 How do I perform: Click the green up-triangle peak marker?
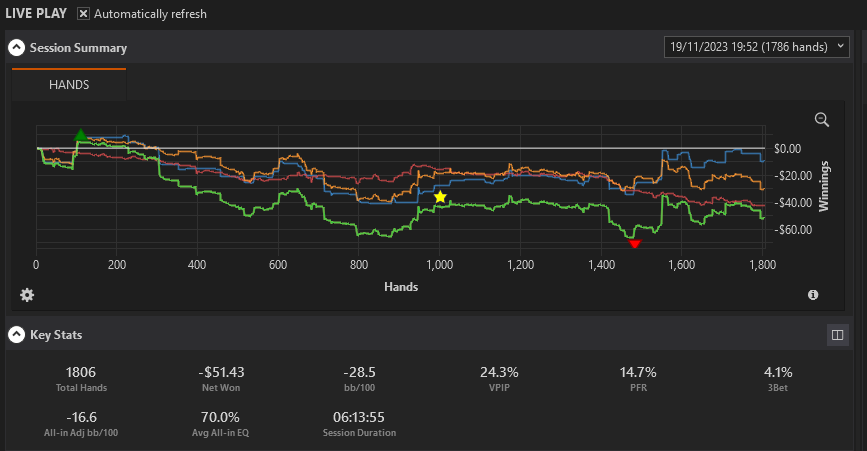[x=81, y=134]
